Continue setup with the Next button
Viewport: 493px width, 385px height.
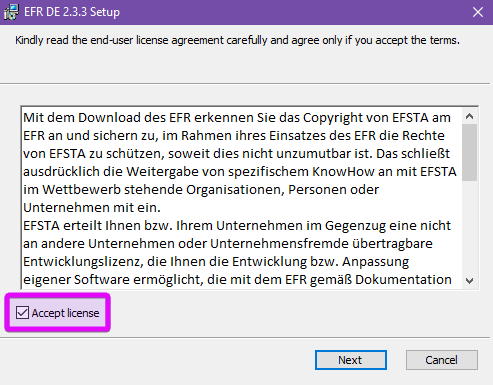click(351, 360)
